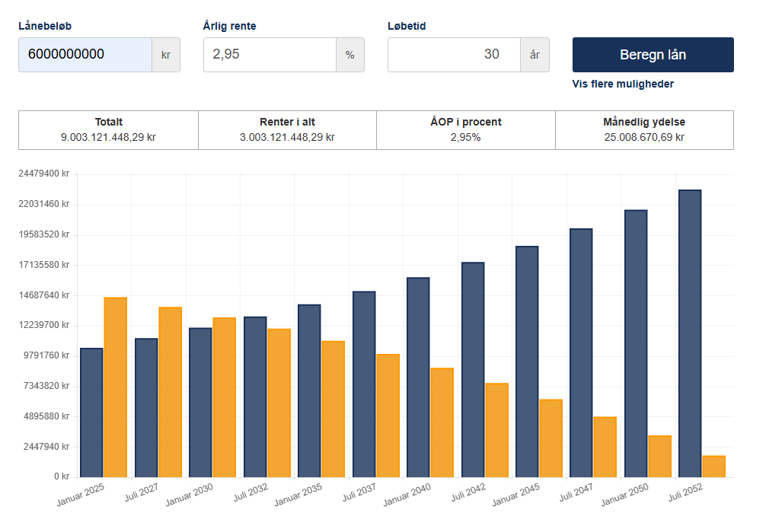This screenshot has width=769, height=532.
Task: Select the tallest blue bar at Juli 2052
Action: click(690, 333)
